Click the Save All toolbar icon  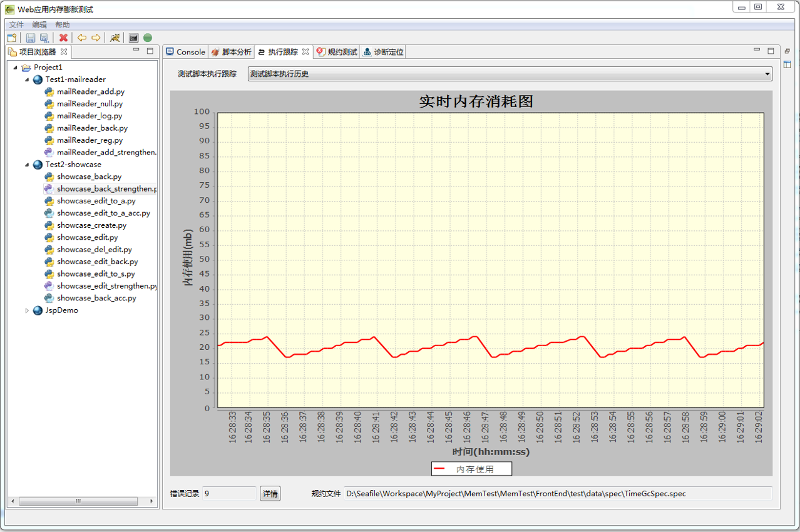point(44,38)
